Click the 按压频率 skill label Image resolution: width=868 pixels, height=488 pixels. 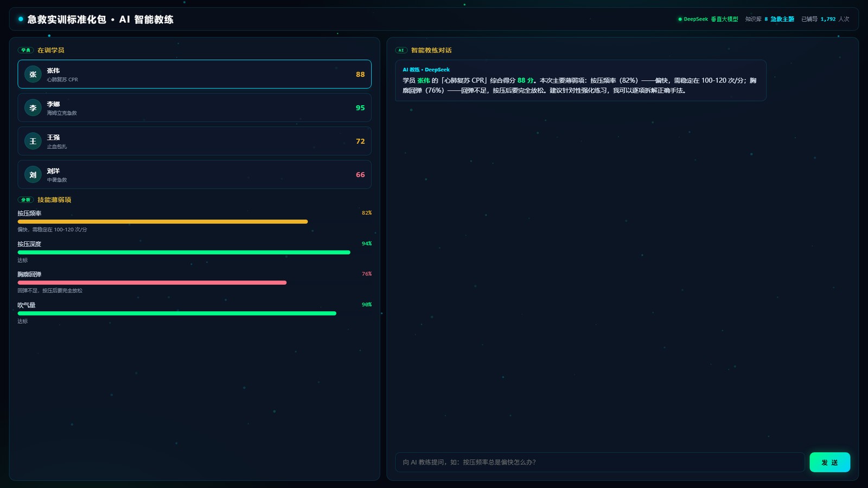point(29,213)
